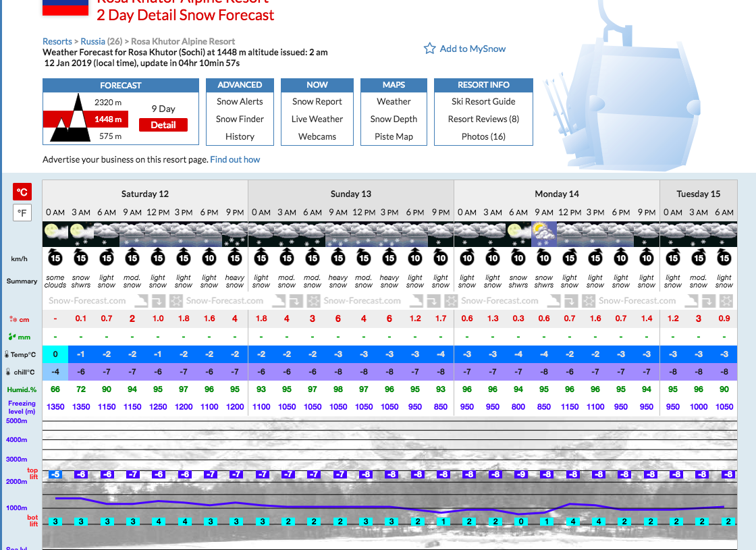Click the thermometer icon beside Temp°C
Viewport: 756px width, 550px height.
(7, 354)
